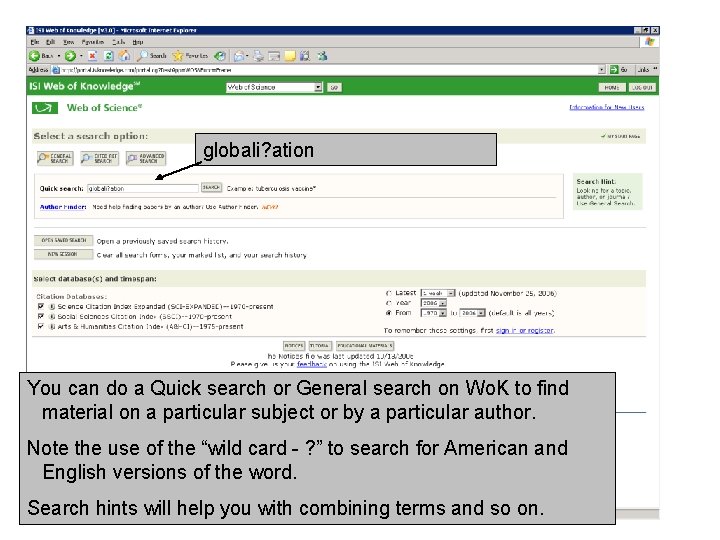The height and width of the screenshot is (540, 720).
Task: Open the Tools menu
Action: tap(118, 42)
